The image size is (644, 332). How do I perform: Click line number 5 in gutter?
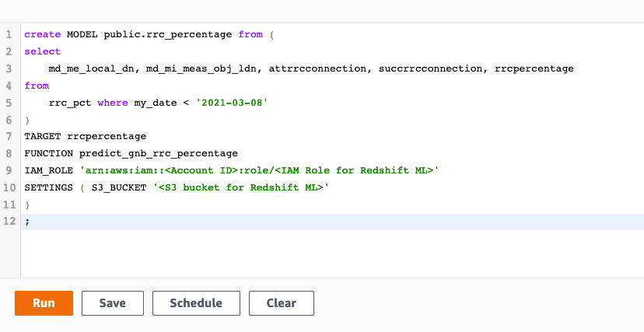[8, 103]
